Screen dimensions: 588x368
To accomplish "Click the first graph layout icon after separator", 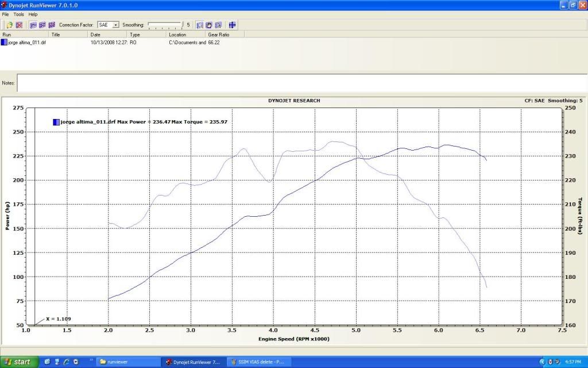I will pyautogui.click(x=33, y=25).
